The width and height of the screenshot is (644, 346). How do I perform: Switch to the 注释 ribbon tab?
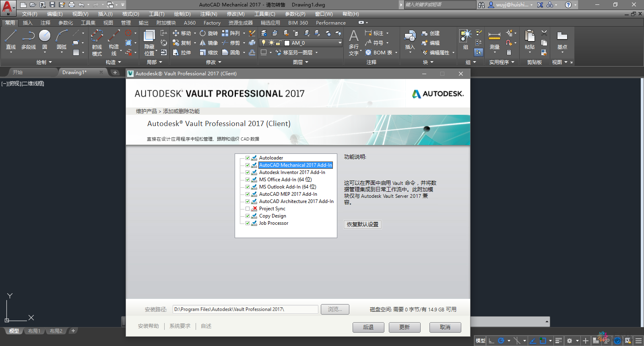point(45,23)
